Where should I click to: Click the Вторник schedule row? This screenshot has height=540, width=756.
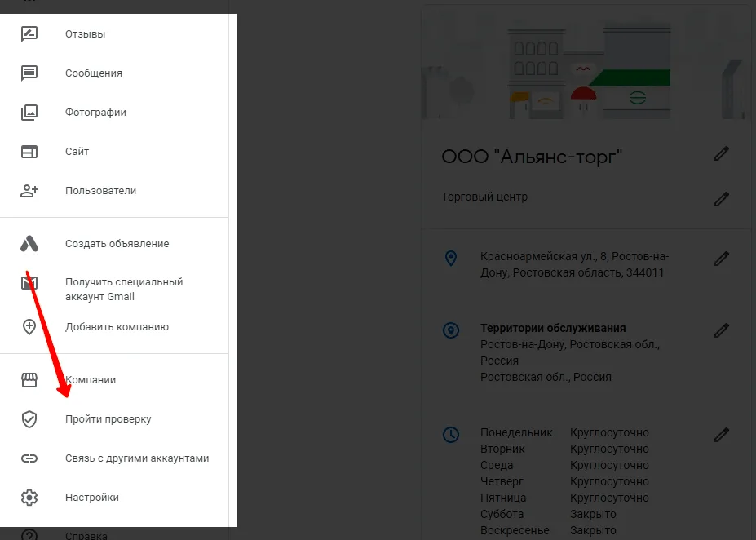[564, 449]
